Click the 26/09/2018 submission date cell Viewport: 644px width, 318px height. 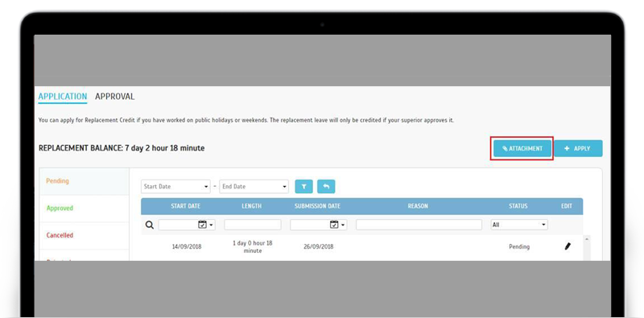tap(319, 247)
